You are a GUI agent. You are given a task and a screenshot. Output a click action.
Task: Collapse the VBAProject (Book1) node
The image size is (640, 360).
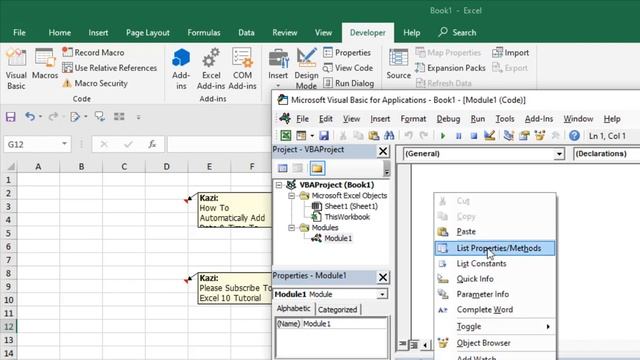(279, 185)
